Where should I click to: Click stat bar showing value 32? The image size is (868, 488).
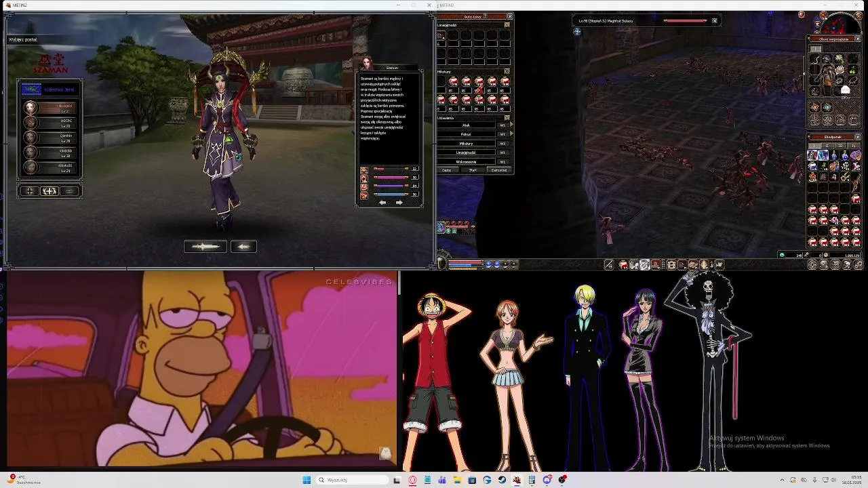coord(391,168)
